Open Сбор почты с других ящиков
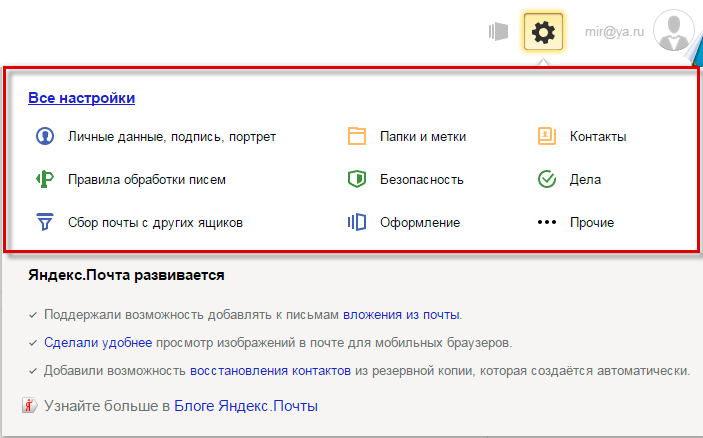The width and height of the screenshot is (703, 438). coord(155,222)
